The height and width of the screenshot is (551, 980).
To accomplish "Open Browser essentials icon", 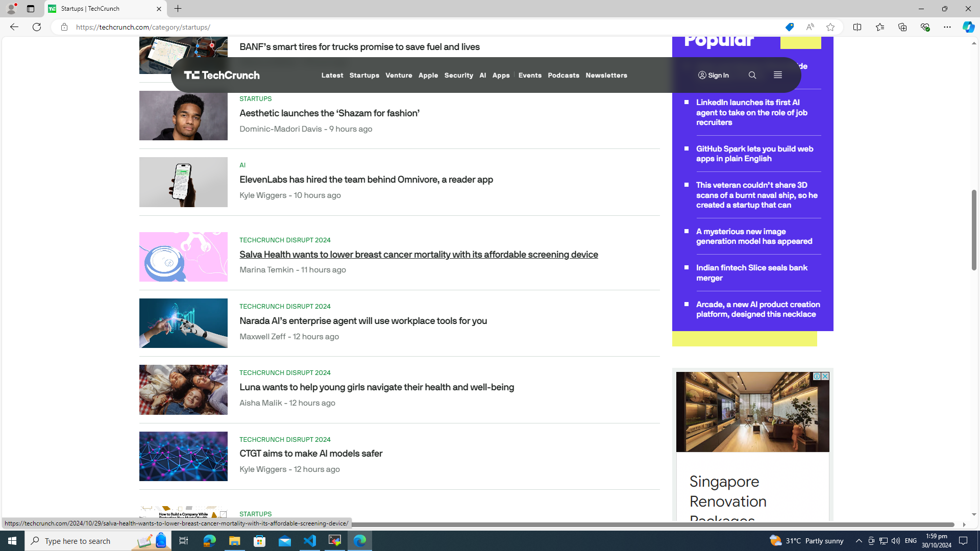I will 924,27.
